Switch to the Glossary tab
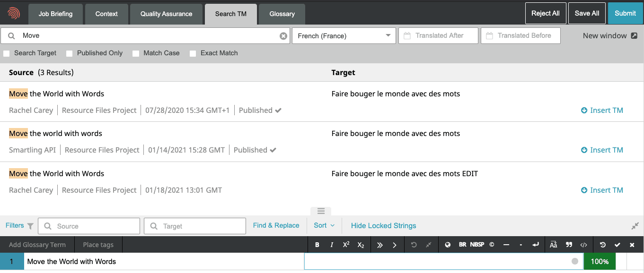This screenshot has width=644, height=273. (282, 14)
